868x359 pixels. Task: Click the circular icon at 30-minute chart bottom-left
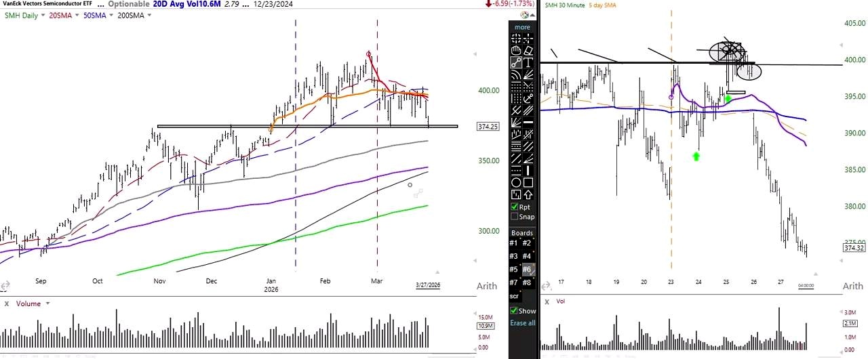click(x=546, y=286)
